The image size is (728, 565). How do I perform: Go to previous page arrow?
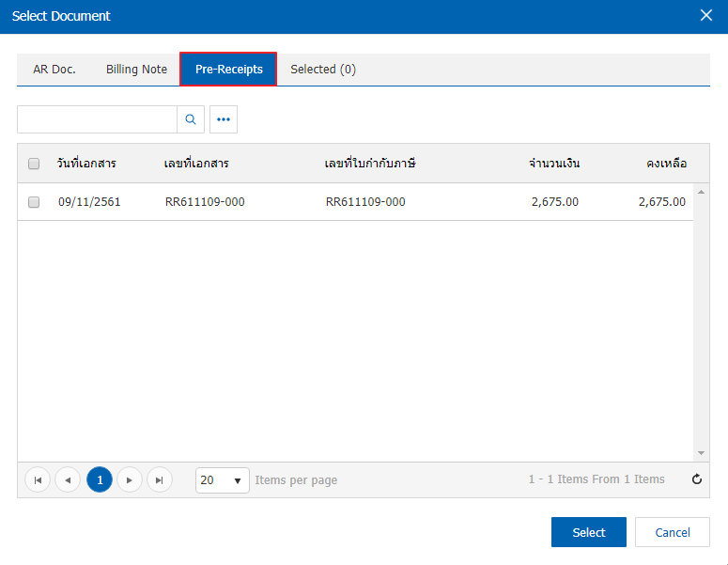pos(68,480)
